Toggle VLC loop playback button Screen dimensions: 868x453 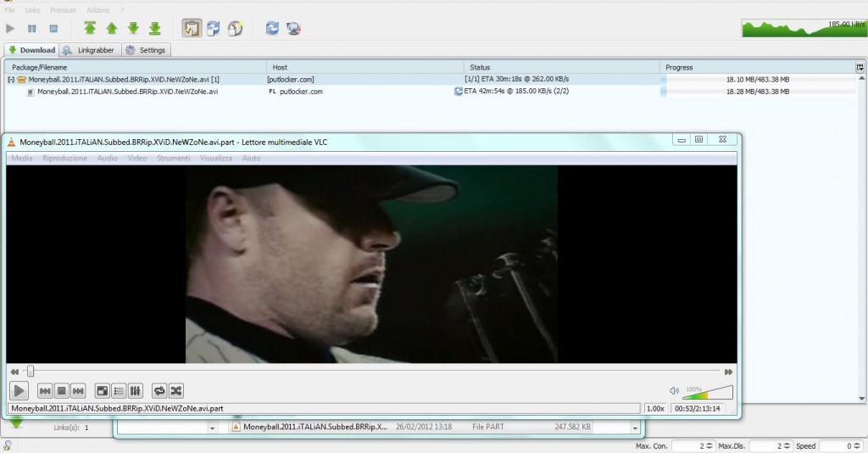pos(159,390)
